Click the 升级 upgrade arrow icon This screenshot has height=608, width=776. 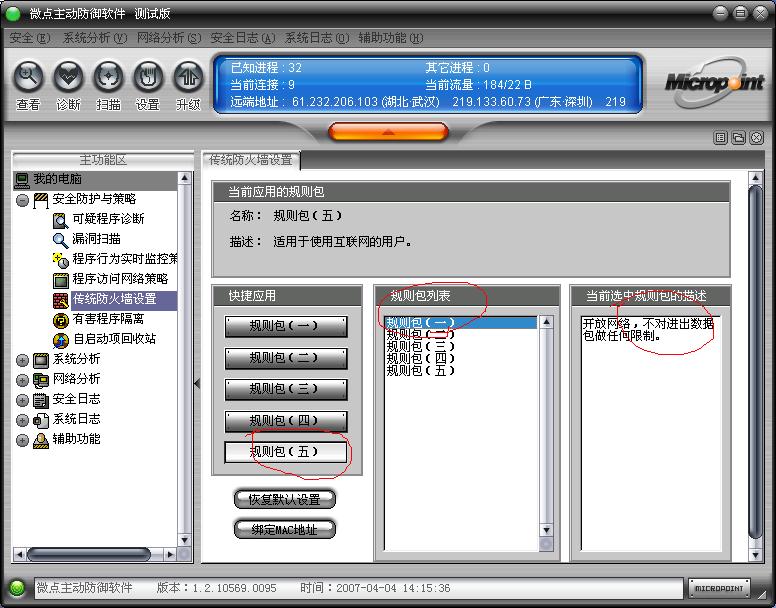tap(188, 77)
